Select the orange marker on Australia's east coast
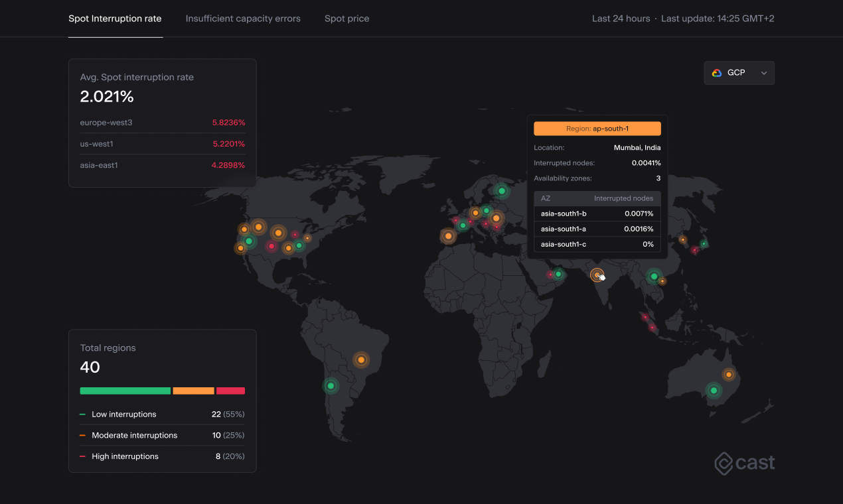 (x=729, y=375)
